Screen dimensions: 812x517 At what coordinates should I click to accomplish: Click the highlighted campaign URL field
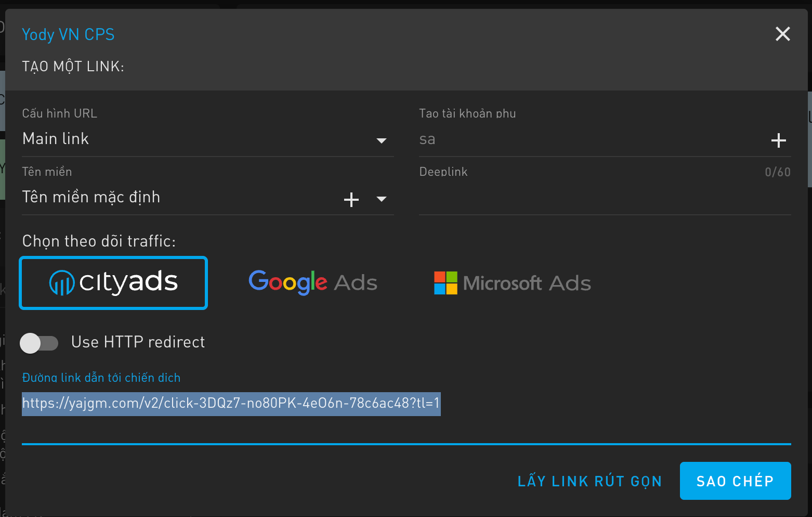click(x=231, y=404)
